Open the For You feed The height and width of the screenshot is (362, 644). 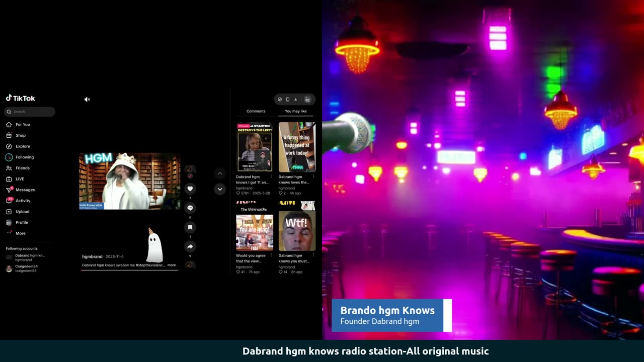[18, 125]
